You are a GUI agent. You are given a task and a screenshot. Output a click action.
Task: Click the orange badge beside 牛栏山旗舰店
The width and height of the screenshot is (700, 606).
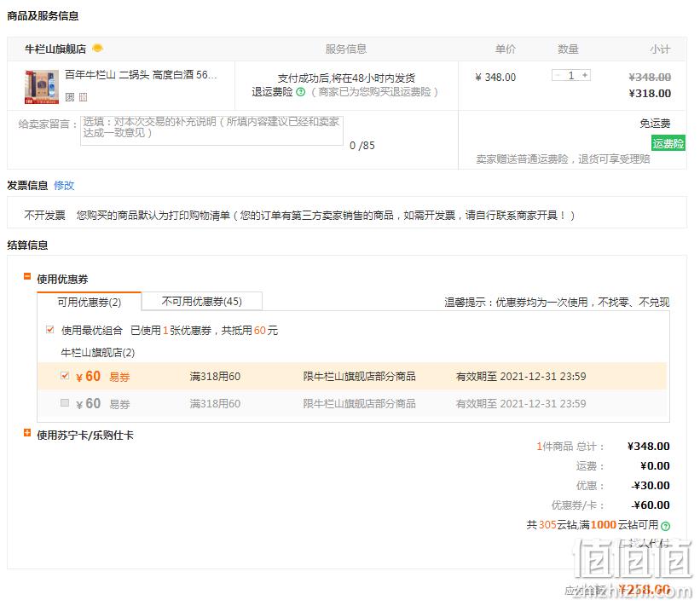coord(97,48)
